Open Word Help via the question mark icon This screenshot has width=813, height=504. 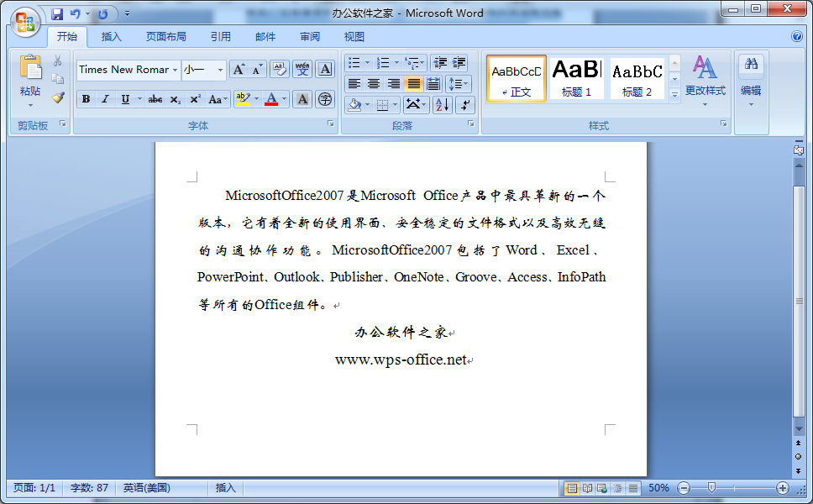797,36
